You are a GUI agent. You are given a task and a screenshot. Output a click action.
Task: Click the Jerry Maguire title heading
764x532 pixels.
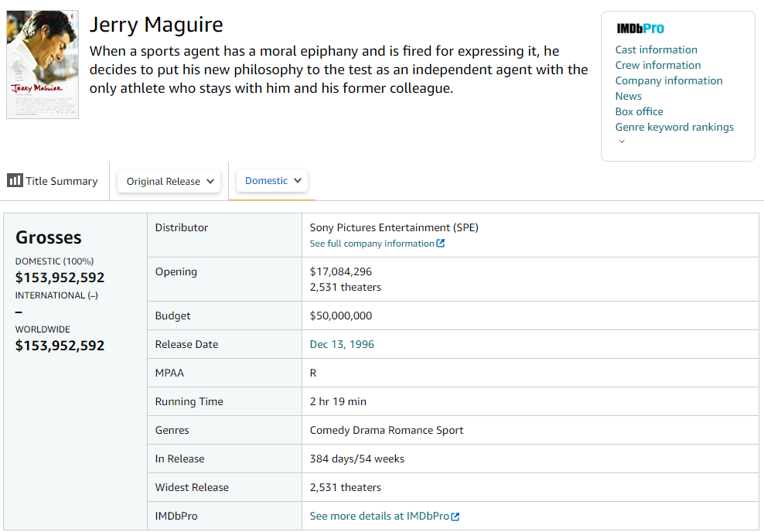[156, 25]
